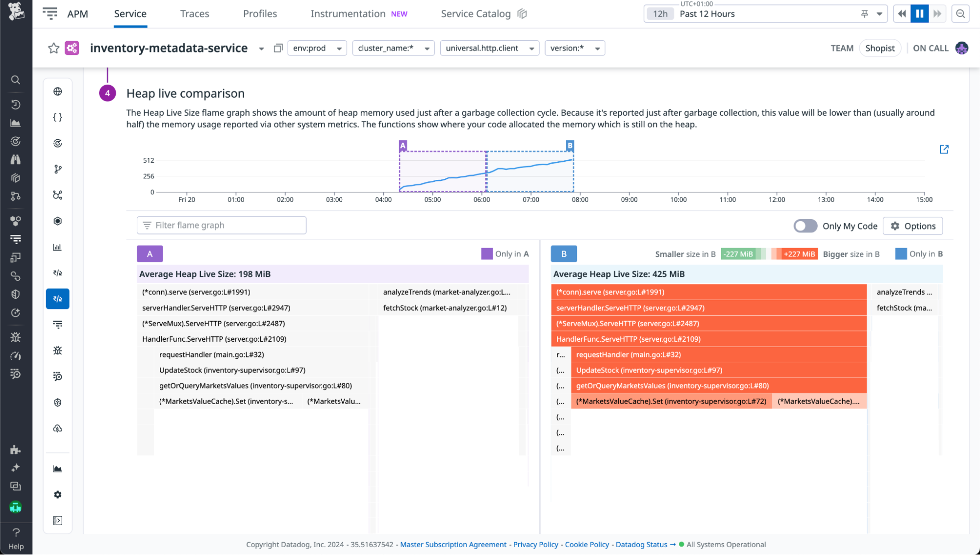The width and height of the screenshot is (980, 555).
Task: Star inventory-metadata-service as a favorite
Action: coord(54,48)
